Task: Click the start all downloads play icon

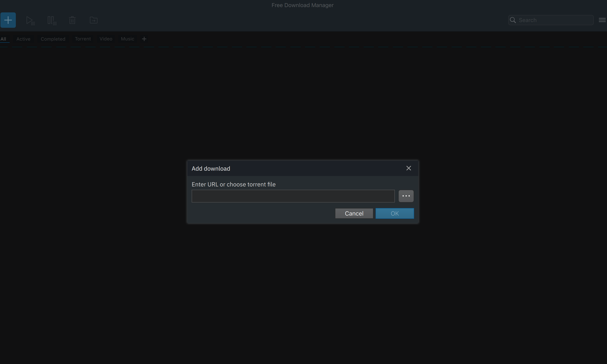Action: tap(30, 20)
